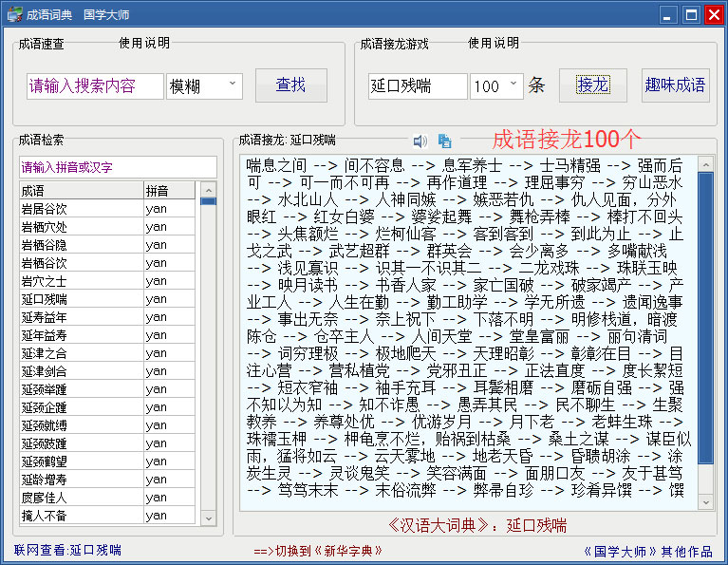
Task: Select 岩穴之士 row in the list
Action: click(81, 281)
